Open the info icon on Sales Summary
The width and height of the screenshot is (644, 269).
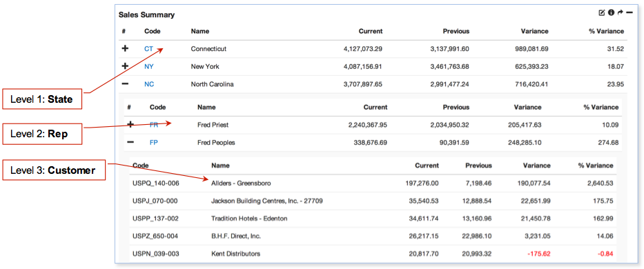tap(611, 12)
